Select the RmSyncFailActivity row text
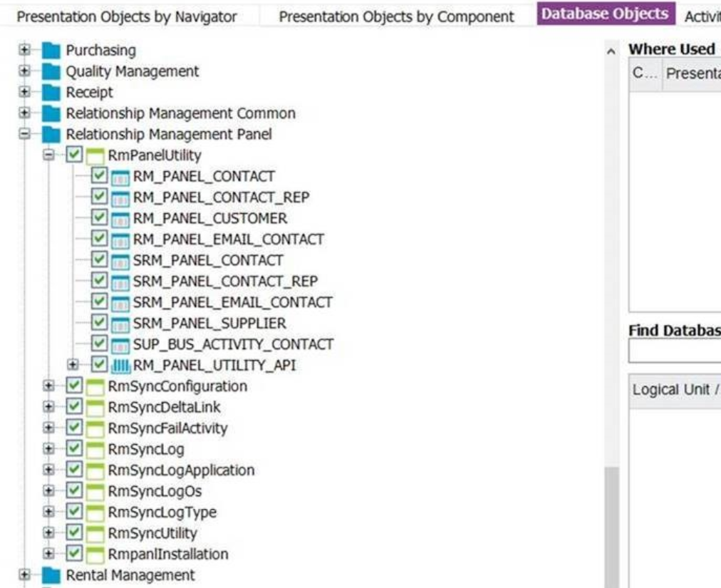 pos(168,428)
